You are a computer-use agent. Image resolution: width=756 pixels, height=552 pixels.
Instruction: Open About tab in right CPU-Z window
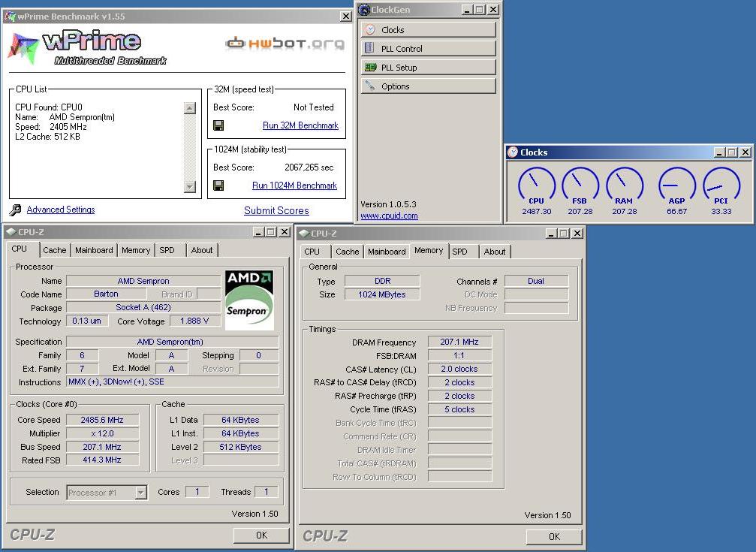[x=495, y=252]
